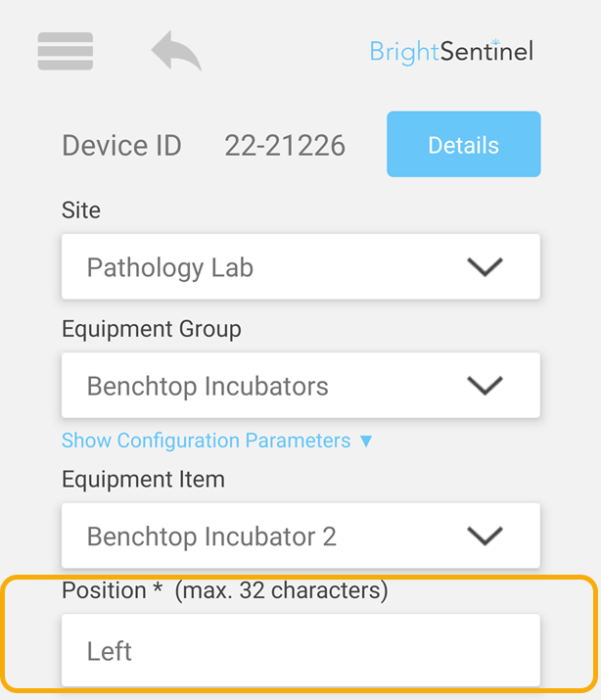Click the Site label
The width and height of the screenshot is (601, 700).
81,210
